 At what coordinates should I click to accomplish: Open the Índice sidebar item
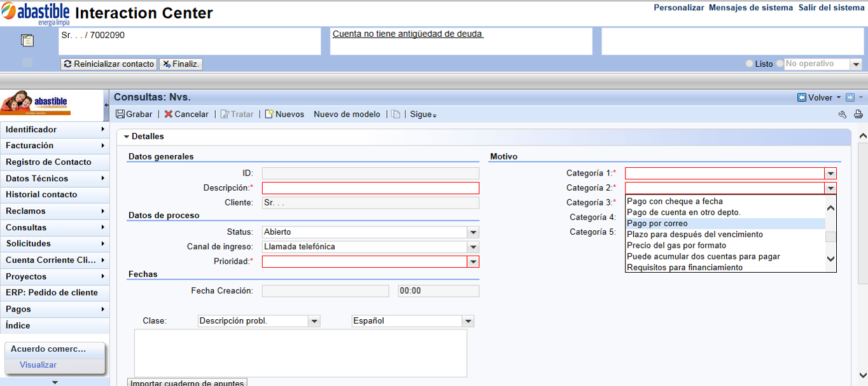pyautogui.click(x=55, y=326)
